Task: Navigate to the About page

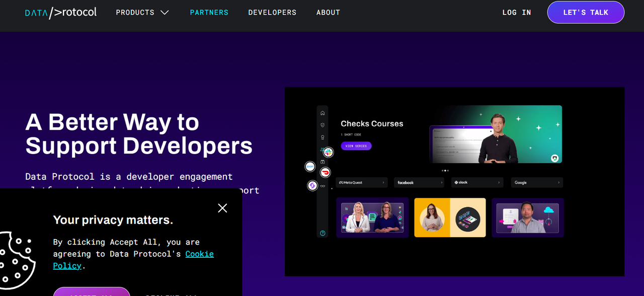Action: coord(328,12)
